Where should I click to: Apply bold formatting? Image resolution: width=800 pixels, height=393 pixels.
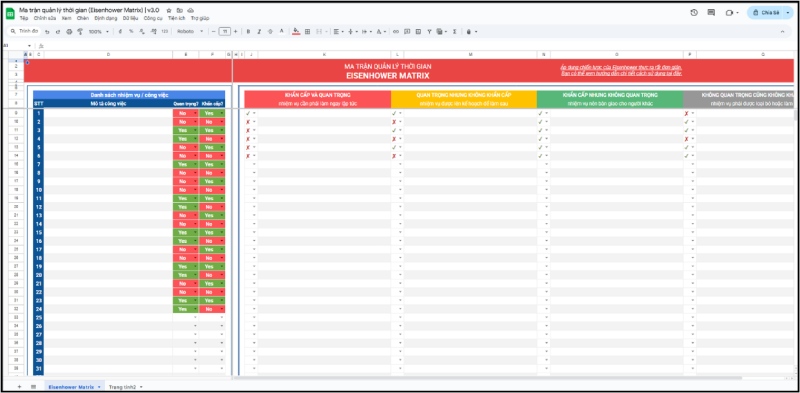point(248,32)
